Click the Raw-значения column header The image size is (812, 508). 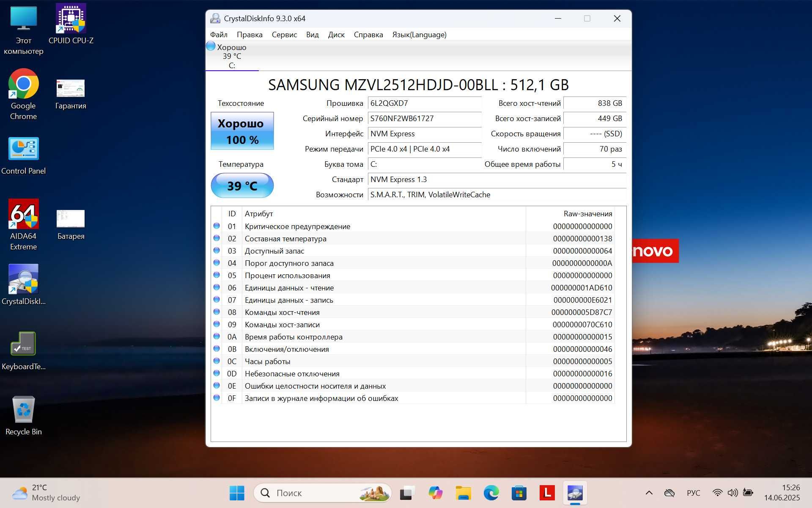pos(570,214)
